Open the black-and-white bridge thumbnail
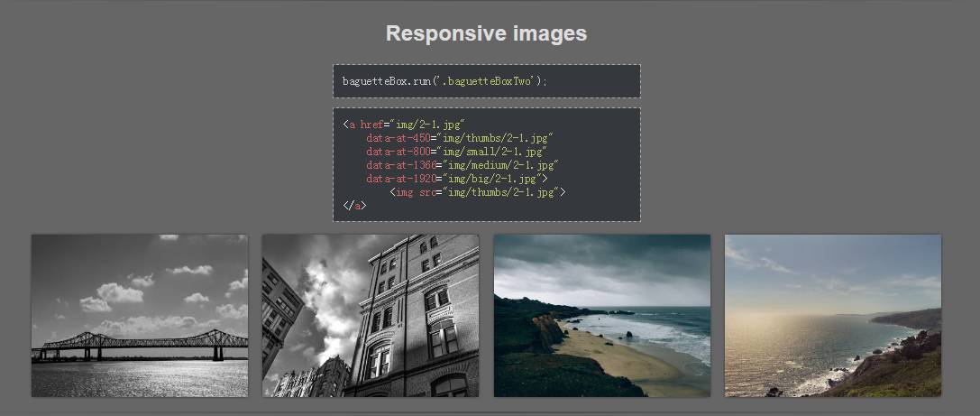Image resolution: width=980 pixels, height=416 pixels. tap(140, 315)
